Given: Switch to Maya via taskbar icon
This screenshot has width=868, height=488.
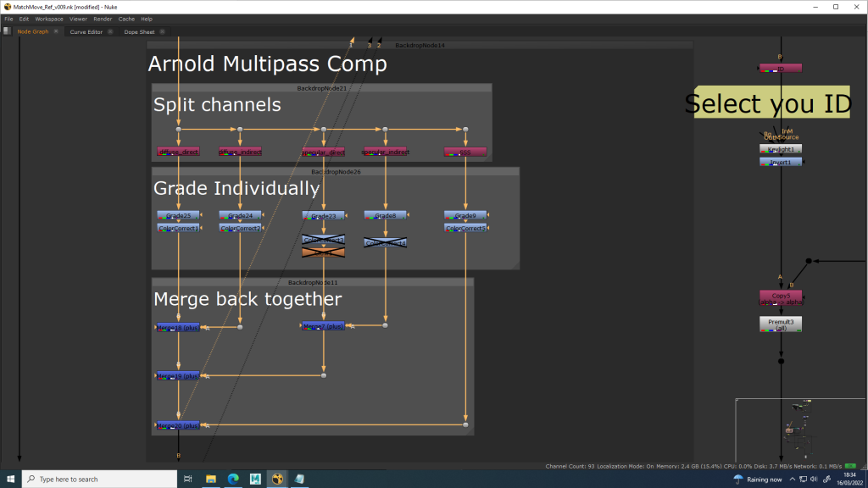Looking at the screenshot, I should point(255,480).
